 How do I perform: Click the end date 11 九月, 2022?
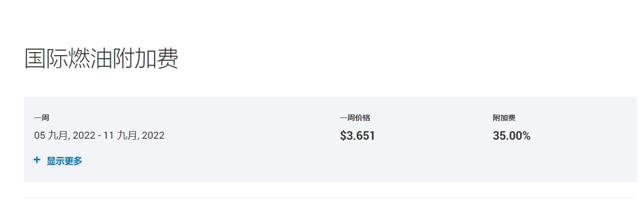click(134, 136)
